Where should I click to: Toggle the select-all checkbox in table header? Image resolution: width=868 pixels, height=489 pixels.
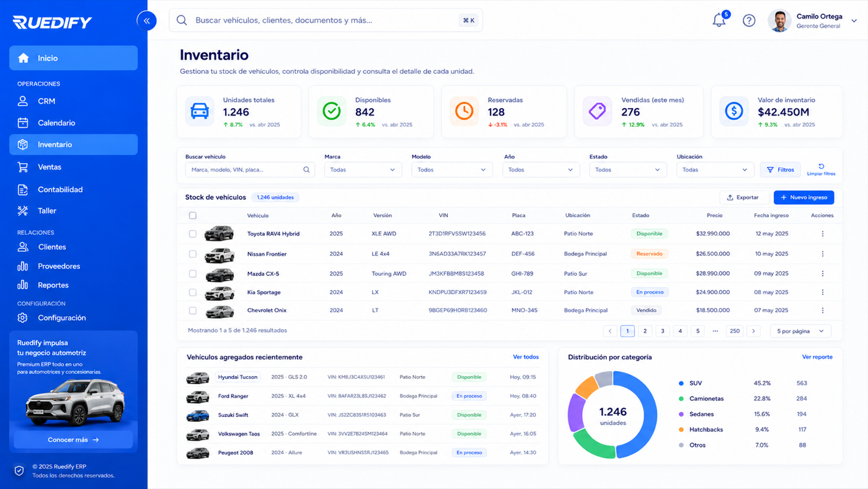[193, 215]
